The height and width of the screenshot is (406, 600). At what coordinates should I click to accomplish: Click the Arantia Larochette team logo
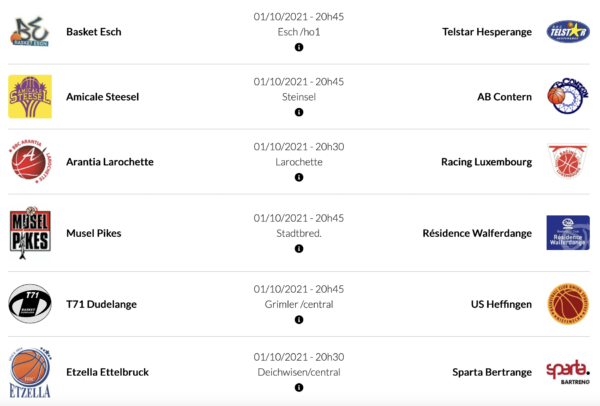30,161
